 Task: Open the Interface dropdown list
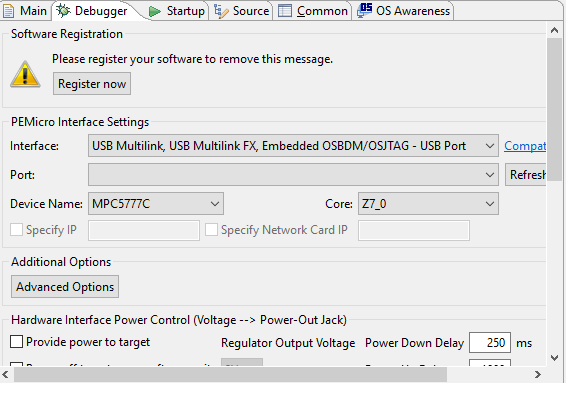(x=293, y=146)
